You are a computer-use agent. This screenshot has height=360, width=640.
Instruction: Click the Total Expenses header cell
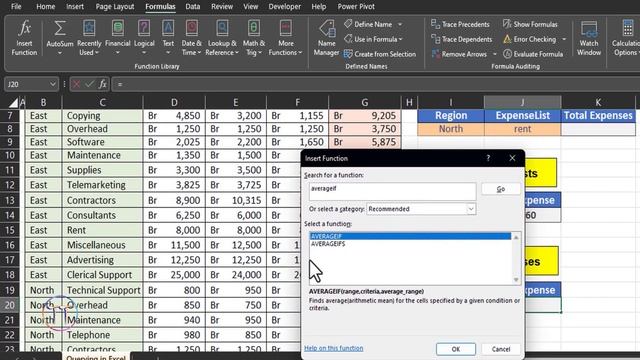(598, 116)
